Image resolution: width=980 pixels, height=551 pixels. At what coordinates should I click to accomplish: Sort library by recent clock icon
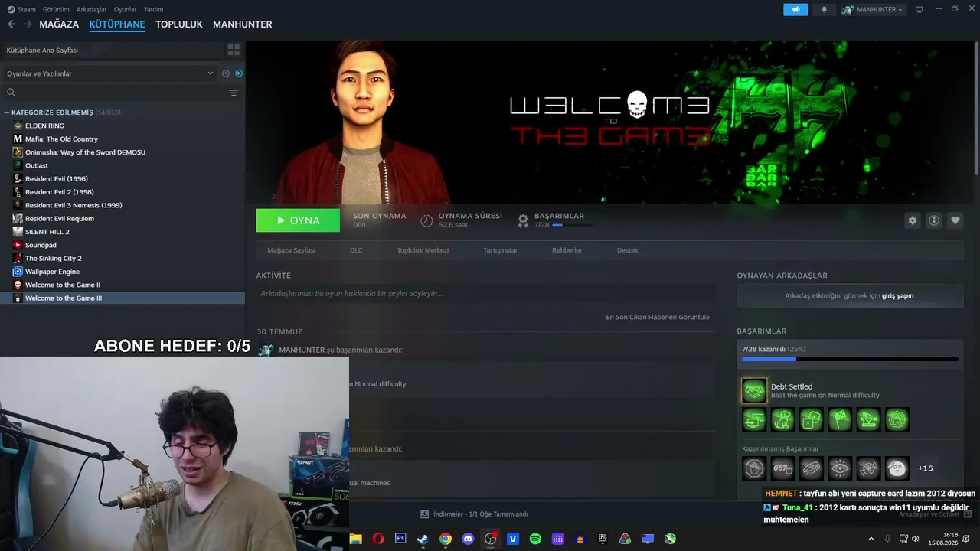[226, 73]
